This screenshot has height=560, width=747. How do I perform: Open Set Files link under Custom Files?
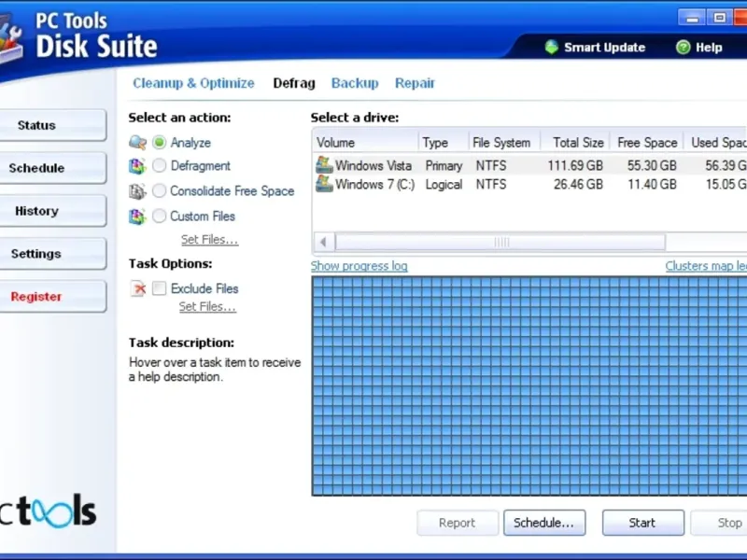pos(209,240)
